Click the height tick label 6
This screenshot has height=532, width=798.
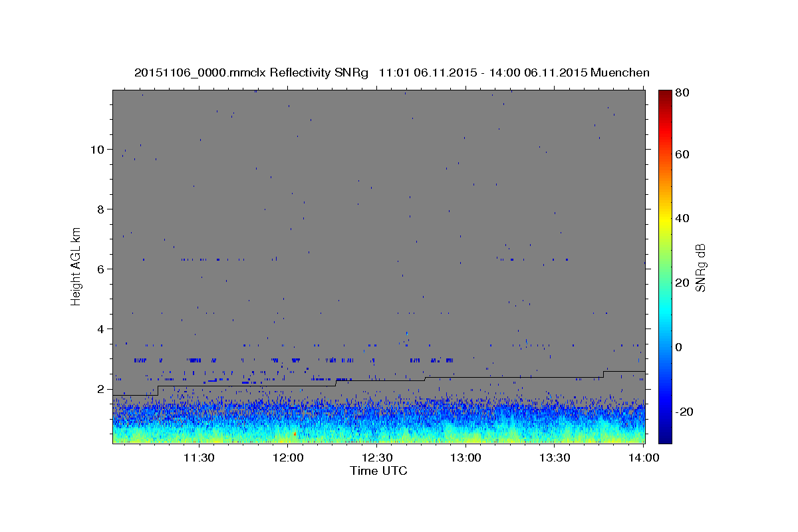coord(101,269)
